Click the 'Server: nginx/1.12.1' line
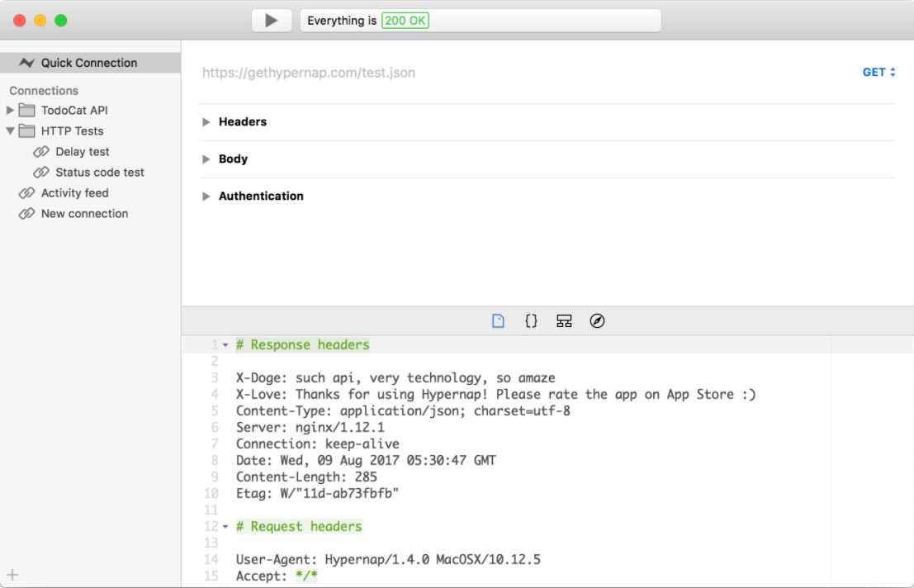Viewport: 914px width, 588px height. pos(310,428)
